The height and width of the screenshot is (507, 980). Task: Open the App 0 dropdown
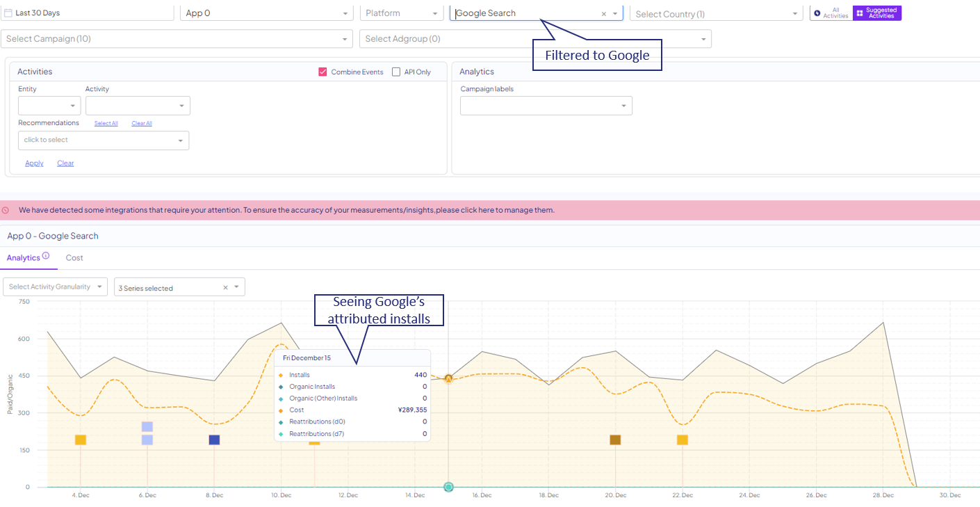pos(268,13)
